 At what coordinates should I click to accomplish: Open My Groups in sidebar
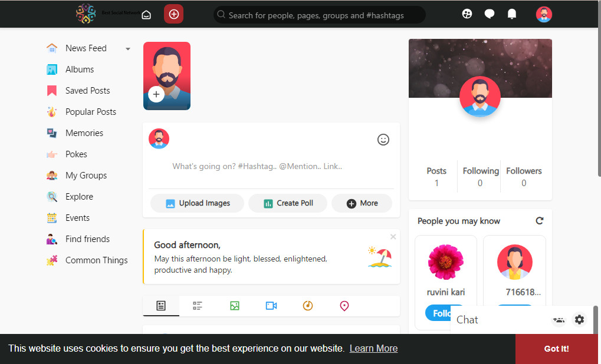(86, 176)
